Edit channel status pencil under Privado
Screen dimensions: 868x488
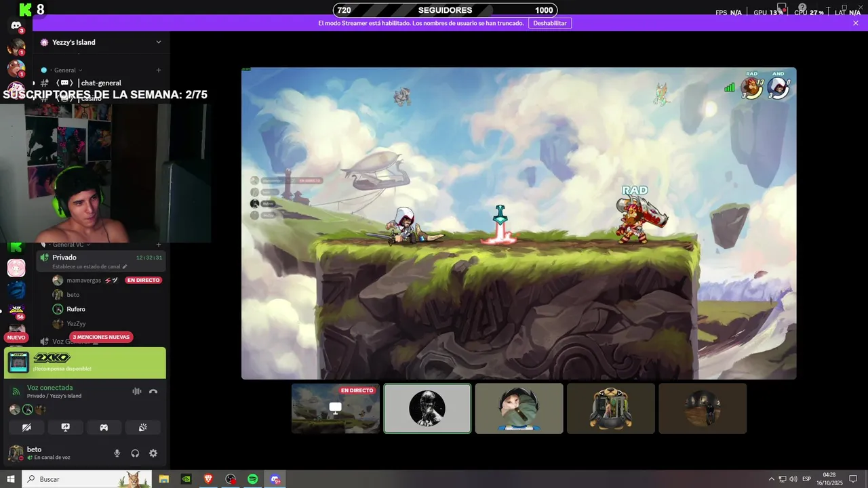click(124, 267)
